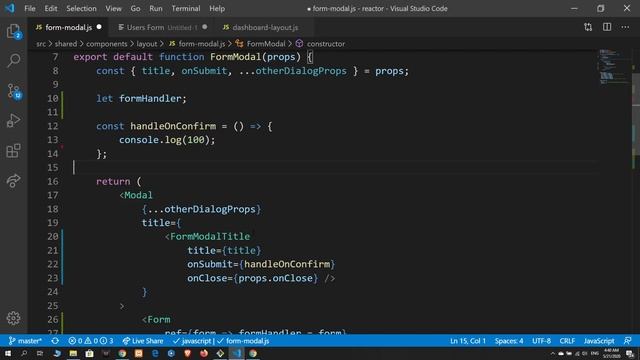Click the unsaved dot on Users Form tab

204,27
